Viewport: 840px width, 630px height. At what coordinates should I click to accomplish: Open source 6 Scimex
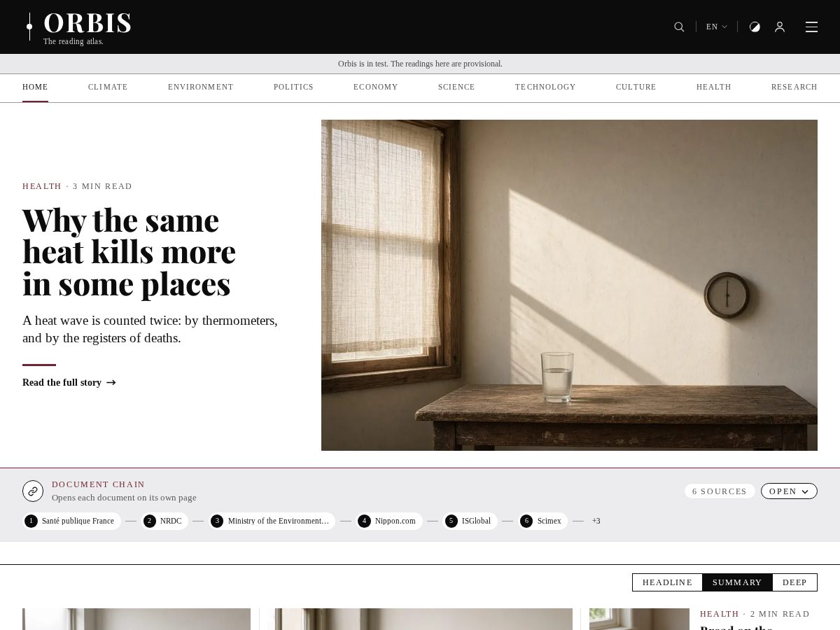pos(542,521)
